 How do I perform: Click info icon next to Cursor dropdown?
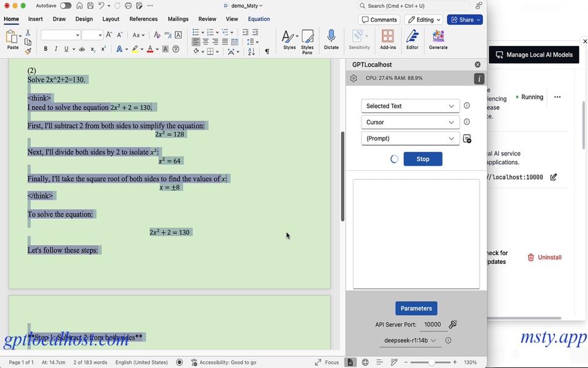pyautogui.click(x=467, y=121)
